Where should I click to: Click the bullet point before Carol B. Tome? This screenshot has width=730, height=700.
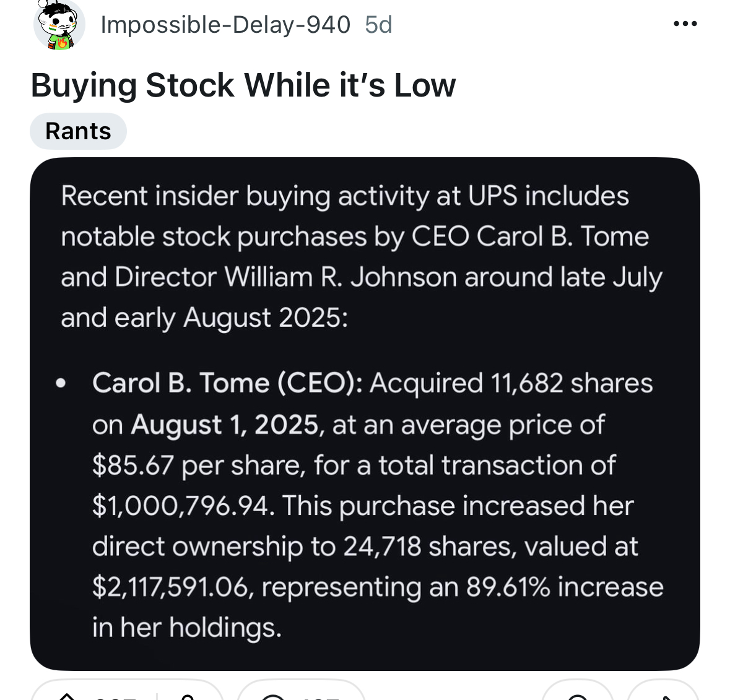(60, 384)
